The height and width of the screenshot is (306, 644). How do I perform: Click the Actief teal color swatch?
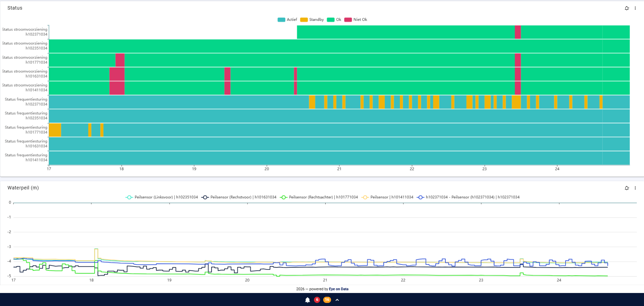point(281,19)
